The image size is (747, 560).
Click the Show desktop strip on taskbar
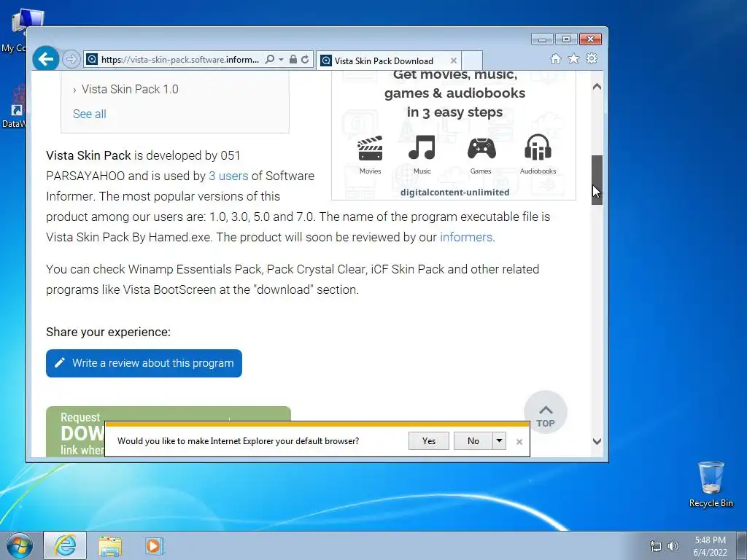[x=743, y=545]
